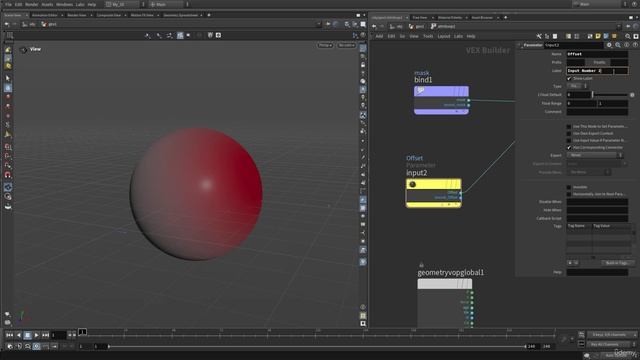Click the Persp camera dropdown button
This screenshot has width=640, height=360.
[325, 45]
